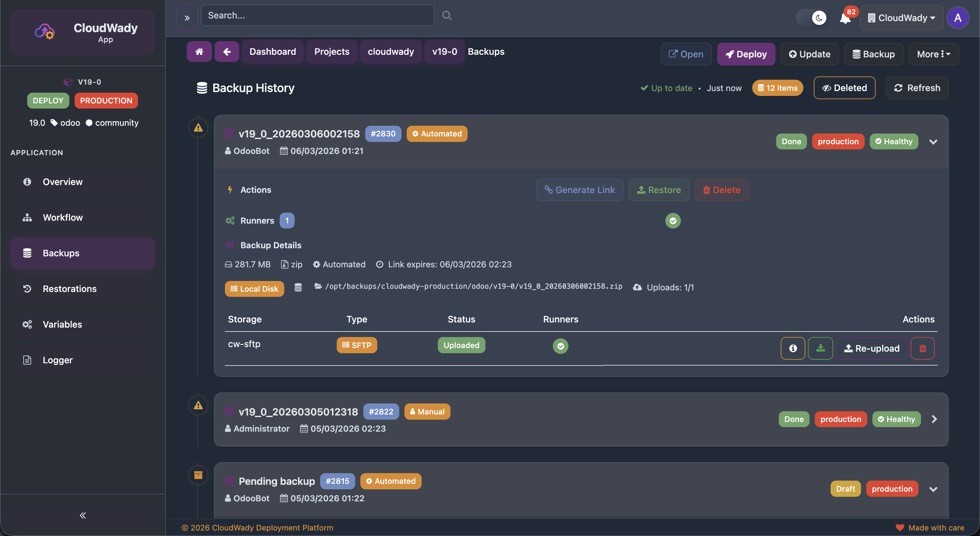Click the home icon in breadcrumb
Image resolution: width=980 pixels, height=536 pixels.
(x=199, y=51)
